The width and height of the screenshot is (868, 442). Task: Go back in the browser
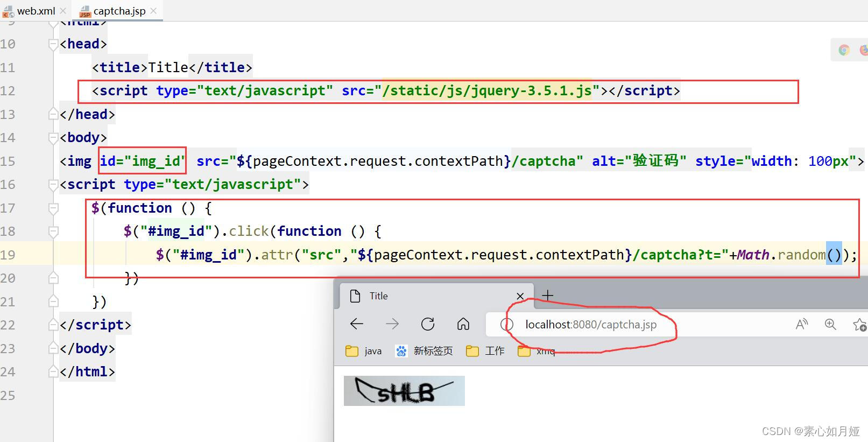357,324
